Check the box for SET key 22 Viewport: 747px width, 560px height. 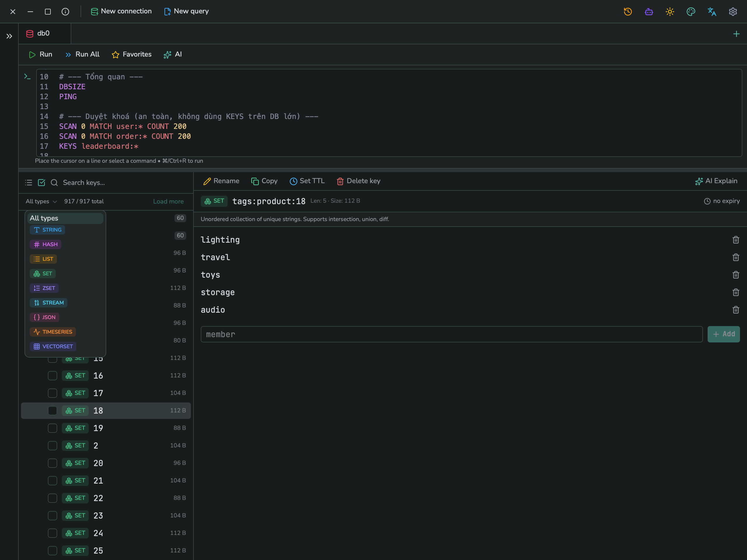52,498
